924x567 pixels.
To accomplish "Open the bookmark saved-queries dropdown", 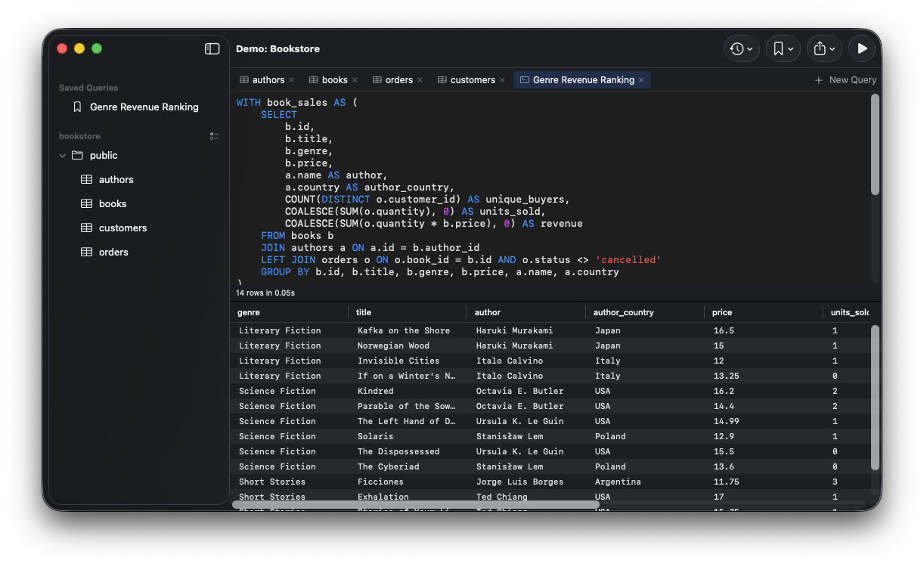I will pyautogui.click(x=783, y=48).
